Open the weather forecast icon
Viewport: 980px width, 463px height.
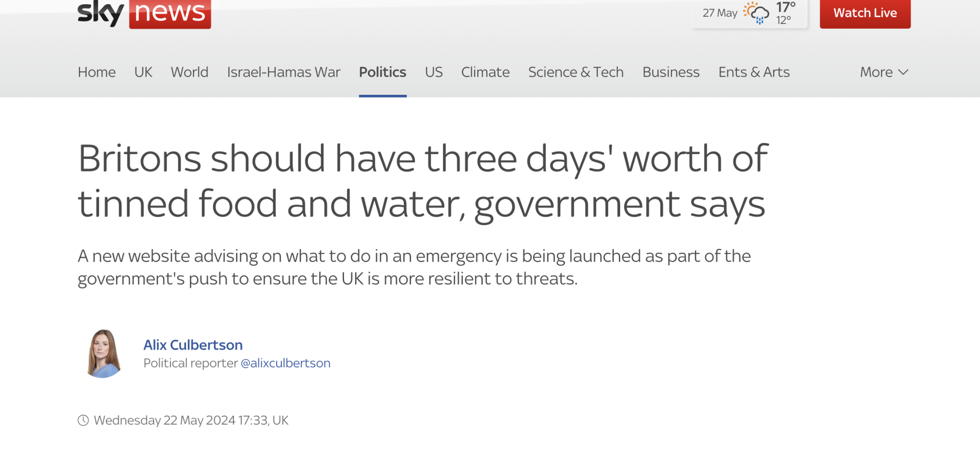[x=756, y=13]
